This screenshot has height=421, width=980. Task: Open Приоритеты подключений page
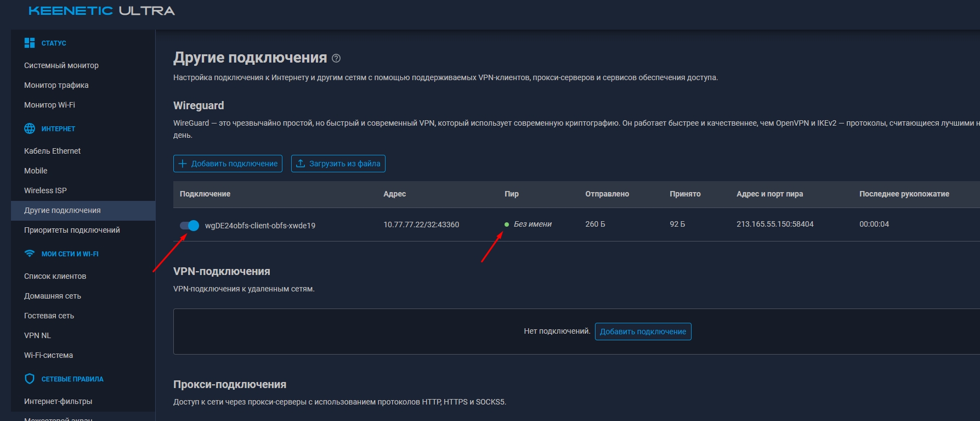[x=72, y=230]
